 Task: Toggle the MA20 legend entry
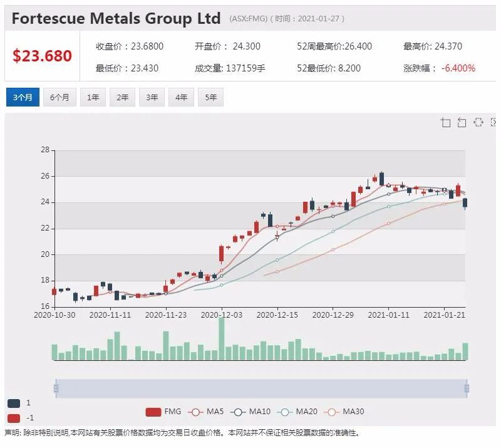pyautogui.click(x=297, y=412)
